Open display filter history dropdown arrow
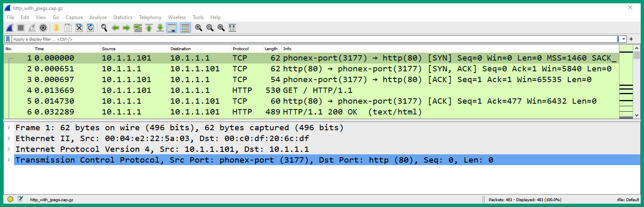This screenshot has width=644, height=207. point(624,39)
